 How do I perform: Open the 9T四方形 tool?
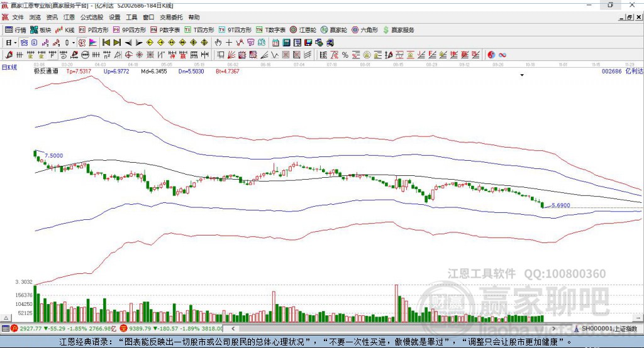[235, 30]
